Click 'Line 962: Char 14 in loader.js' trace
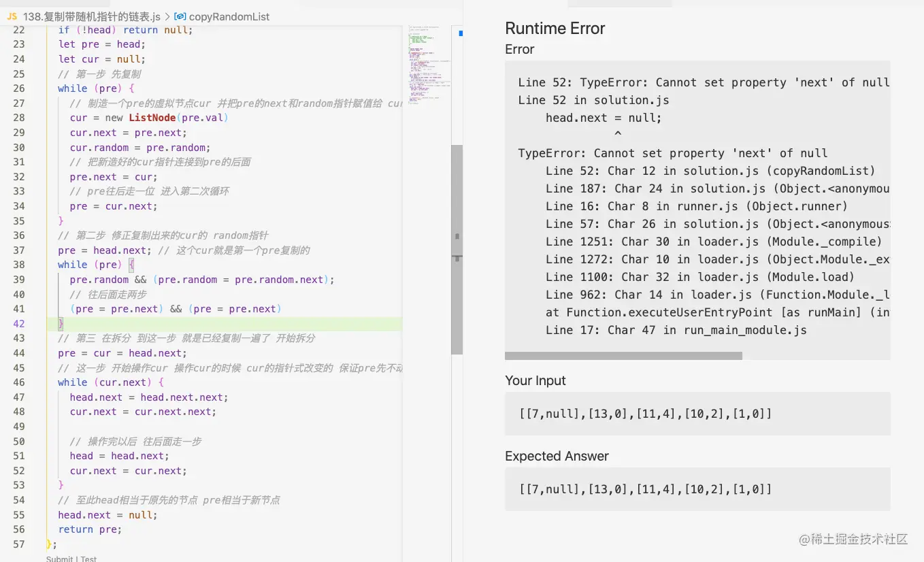Viewport: 924px width, 562px height. pos(718,295)
